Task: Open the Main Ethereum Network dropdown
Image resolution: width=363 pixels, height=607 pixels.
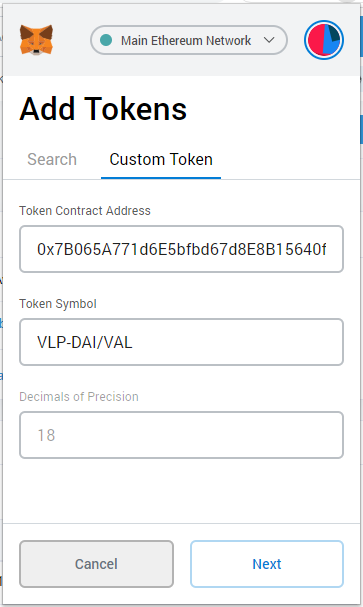Action: click(189, 40)
